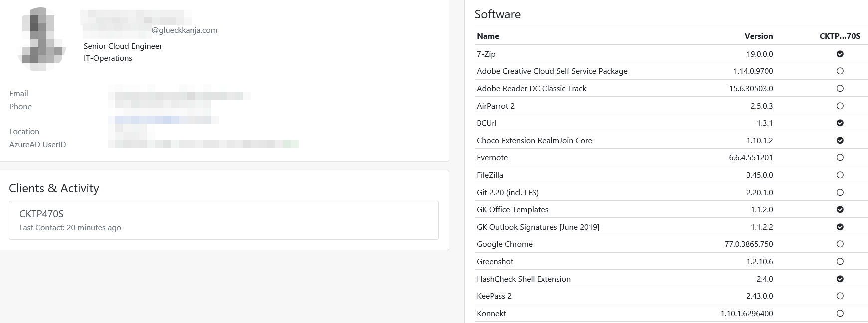Viewport: 868px width, 323px height.
Task: Select the 7-Zip software name
Action: pyautogui.click(x=486, y=54)
